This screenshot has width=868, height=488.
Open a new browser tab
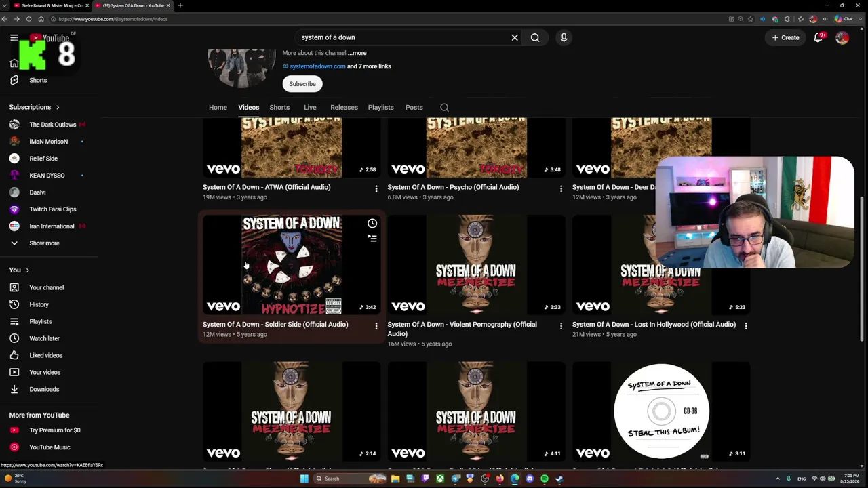click(x=180, y=5)
